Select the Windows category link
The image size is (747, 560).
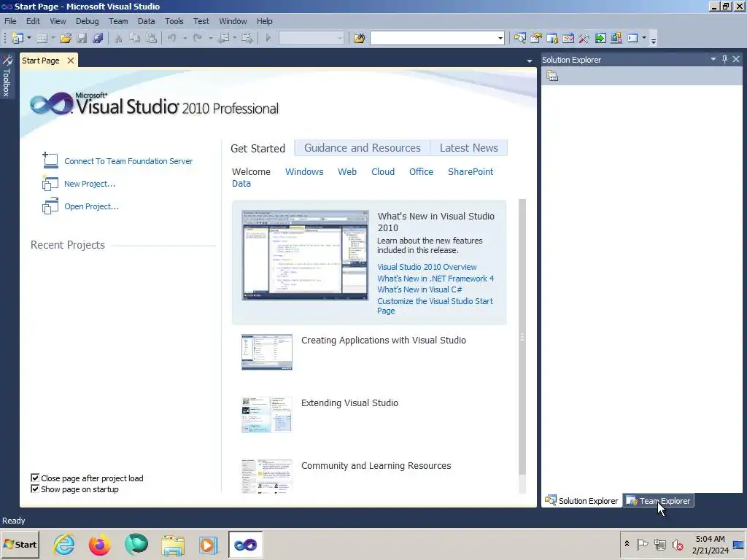(304, 172)
